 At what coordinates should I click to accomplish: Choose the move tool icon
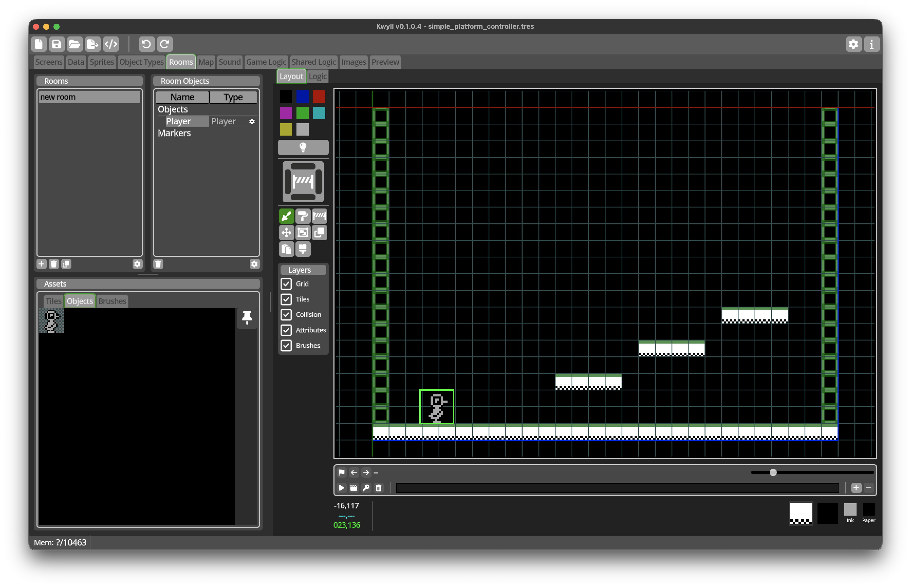coord(286,233)
